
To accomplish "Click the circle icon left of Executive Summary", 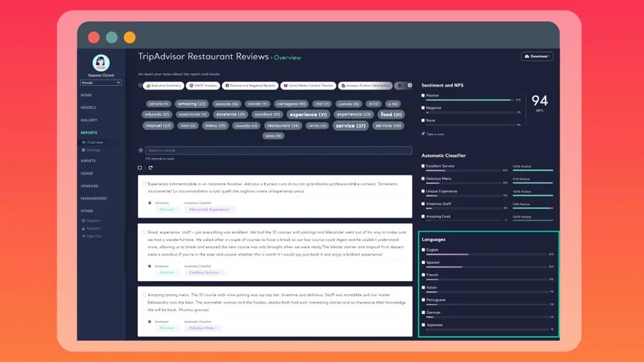I will click(140, 85).
